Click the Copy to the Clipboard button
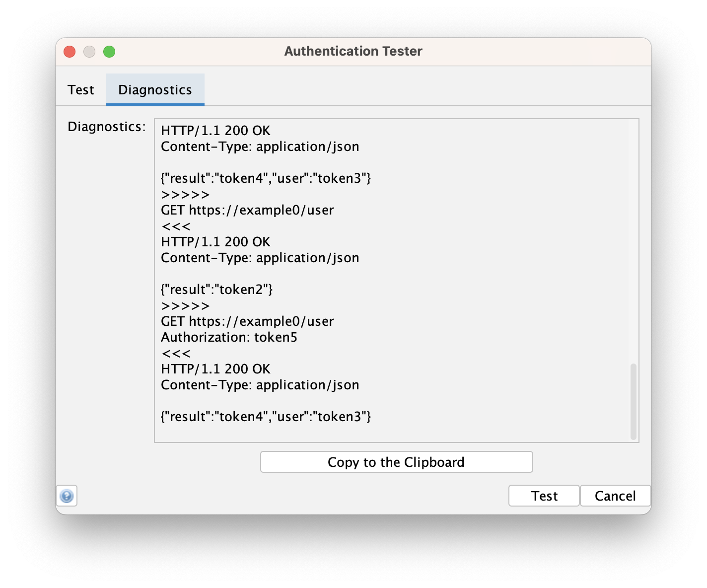The height and width of the screenshot is (588, 707). point(396,462)
